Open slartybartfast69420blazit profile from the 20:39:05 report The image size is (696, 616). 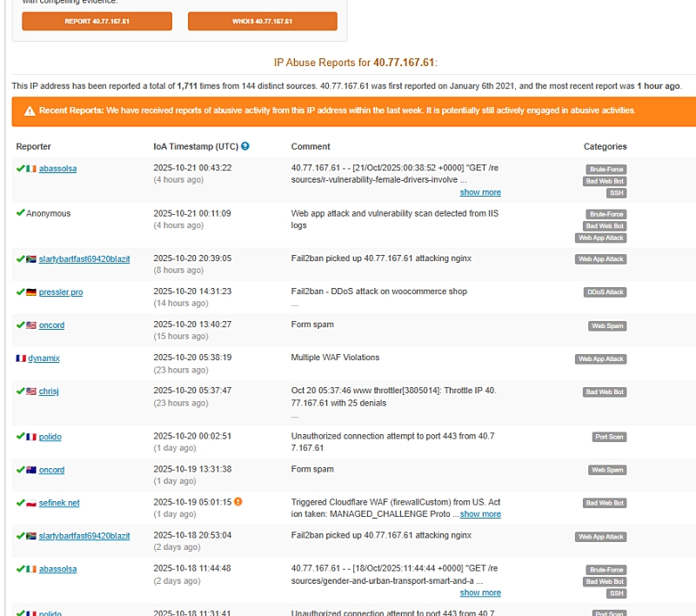(84, 258)
